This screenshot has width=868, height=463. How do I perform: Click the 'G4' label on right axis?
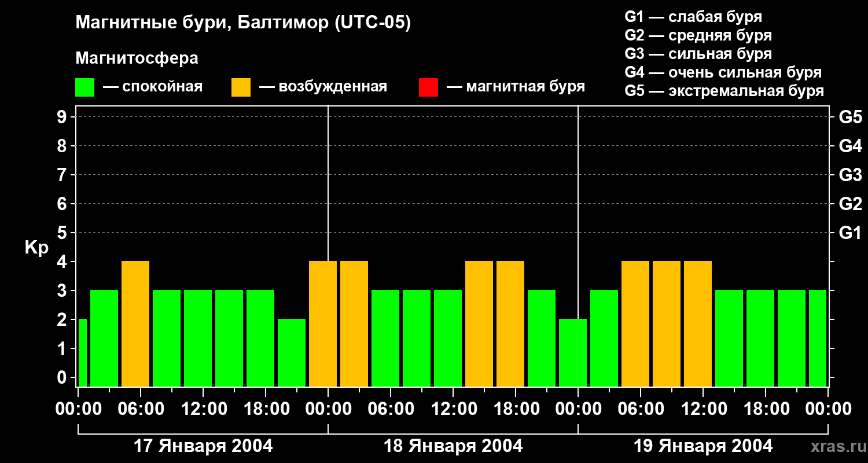(850, 146)
